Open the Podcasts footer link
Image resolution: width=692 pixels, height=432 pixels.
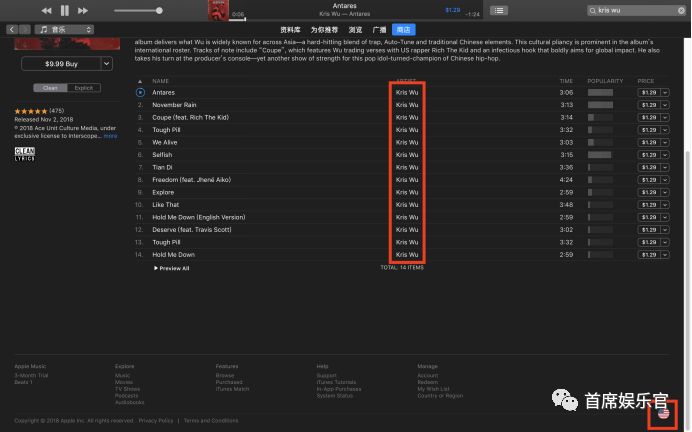[126, 396]
